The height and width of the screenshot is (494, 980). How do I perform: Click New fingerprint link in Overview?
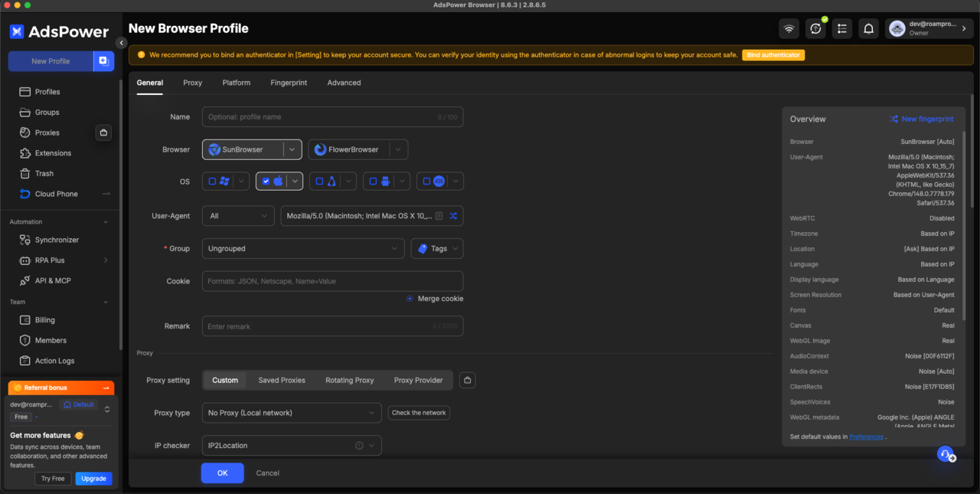[x=922, y=119]
